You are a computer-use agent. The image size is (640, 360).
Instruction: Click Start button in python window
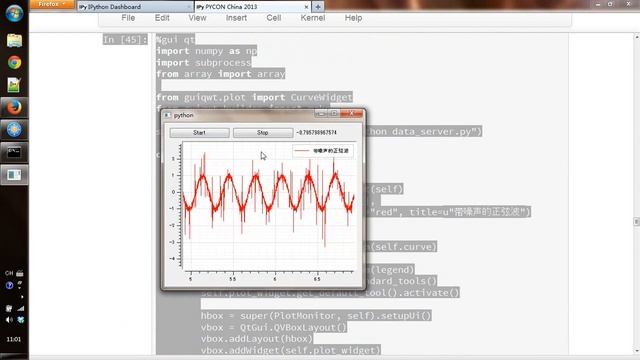point(200,133)
